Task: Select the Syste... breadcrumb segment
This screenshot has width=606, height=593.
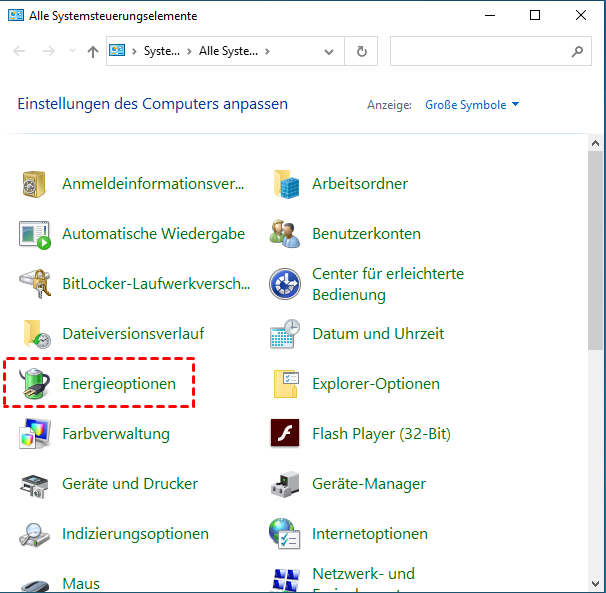Action: (162, 51)
